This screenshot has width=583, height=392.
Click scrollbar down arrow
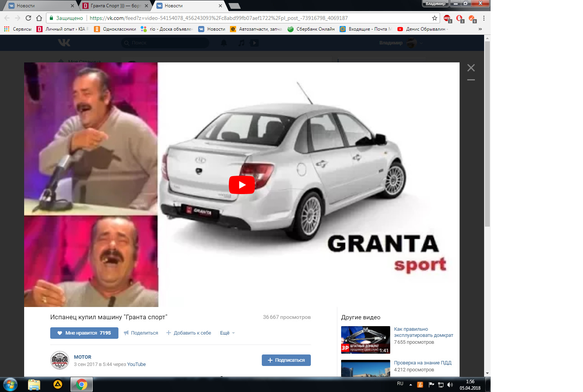(x=487, y=373)
